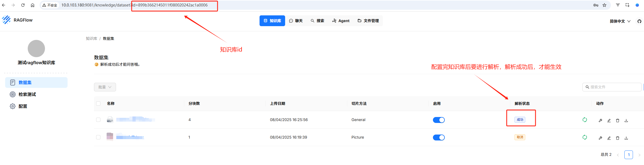Viewport: 644px width, 165px height.
Task: Click the RAGFlow logo
Action: 6,20
